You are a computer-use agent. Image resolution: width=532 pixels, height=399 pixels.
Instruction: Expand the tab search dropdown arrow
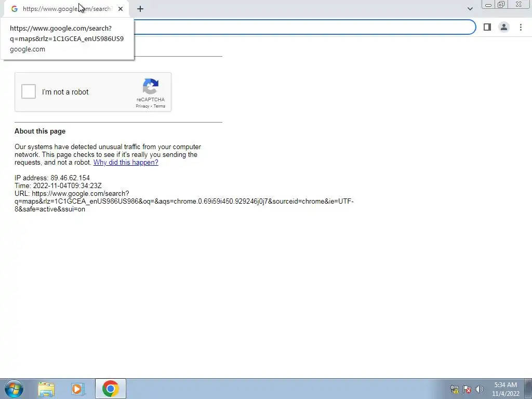point(470,9)
